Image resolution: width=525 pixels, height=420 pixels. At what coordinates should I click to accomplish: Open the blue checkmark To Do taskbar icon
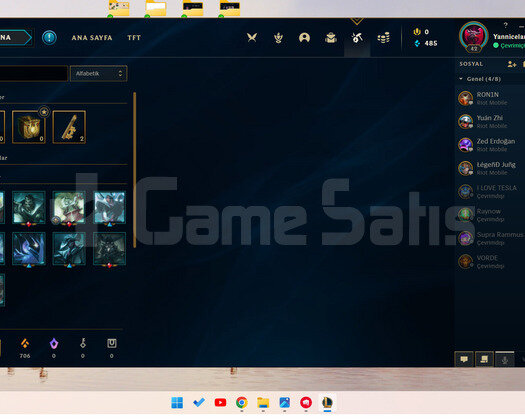click(x=199, y=402)
